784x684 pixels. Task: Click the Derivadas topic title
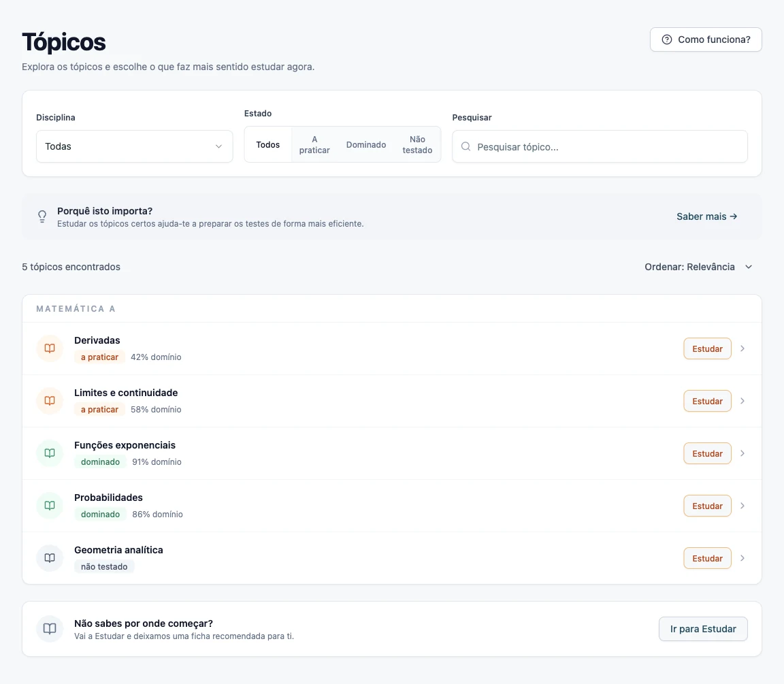coord(97,340)
